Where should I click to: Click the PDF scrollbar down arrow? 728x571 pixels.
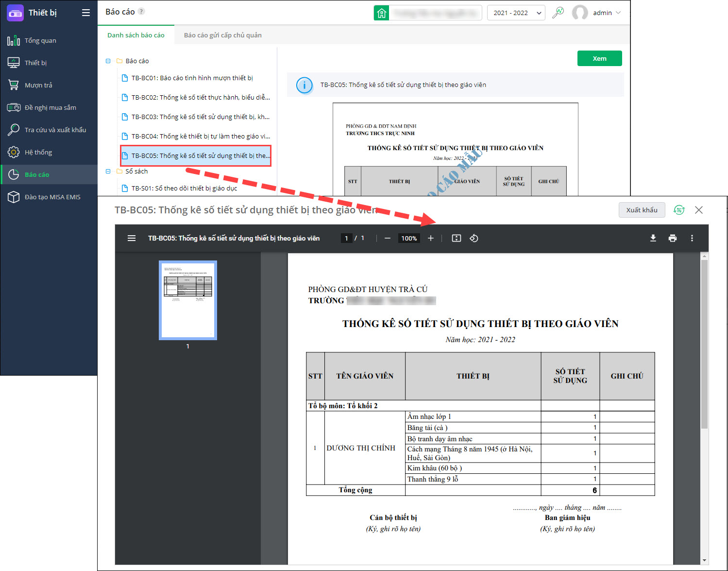click(x=704, y=560)
